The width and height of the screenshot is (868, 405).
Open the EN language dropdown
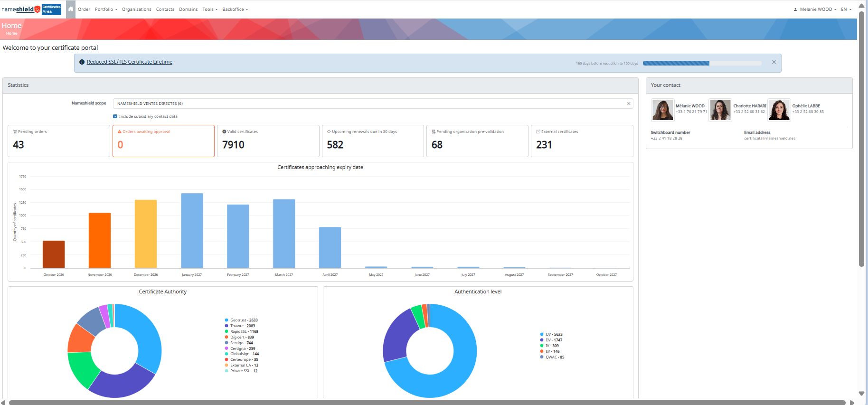846,9
